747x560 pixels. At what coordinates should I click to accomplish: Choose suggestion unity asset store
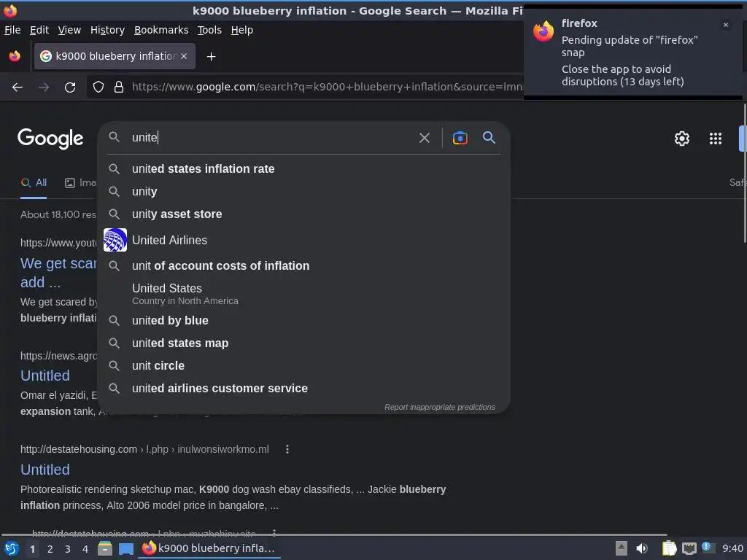point(304,214)
